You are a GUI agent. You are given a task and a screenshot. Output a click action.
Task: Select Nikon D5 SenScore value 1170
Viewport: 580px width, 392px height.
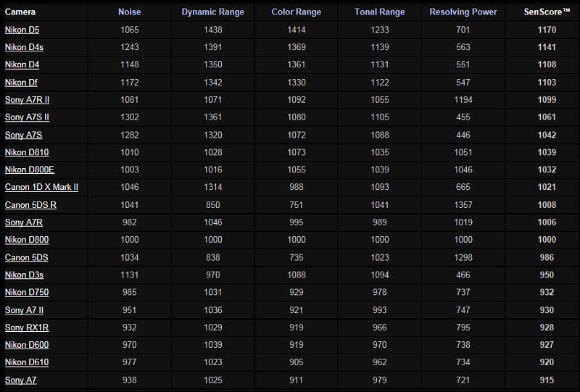(x=547, y=30)
